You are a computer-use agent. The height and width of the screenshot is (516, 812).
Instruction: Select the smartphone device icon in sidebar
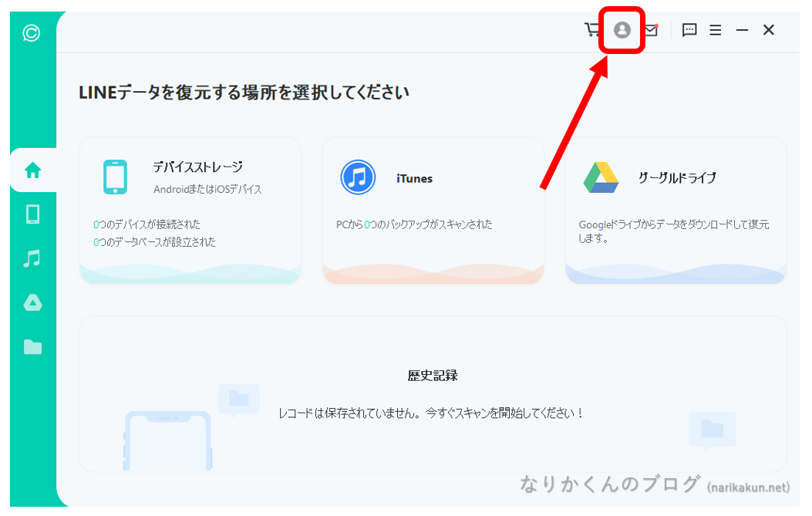click(x=32, y=216)
